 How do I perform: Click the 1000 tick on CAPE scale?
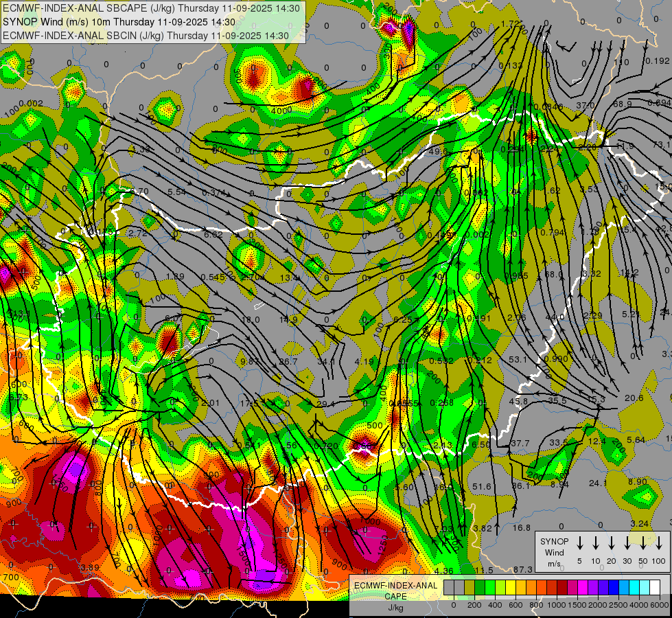pos(557,605)
